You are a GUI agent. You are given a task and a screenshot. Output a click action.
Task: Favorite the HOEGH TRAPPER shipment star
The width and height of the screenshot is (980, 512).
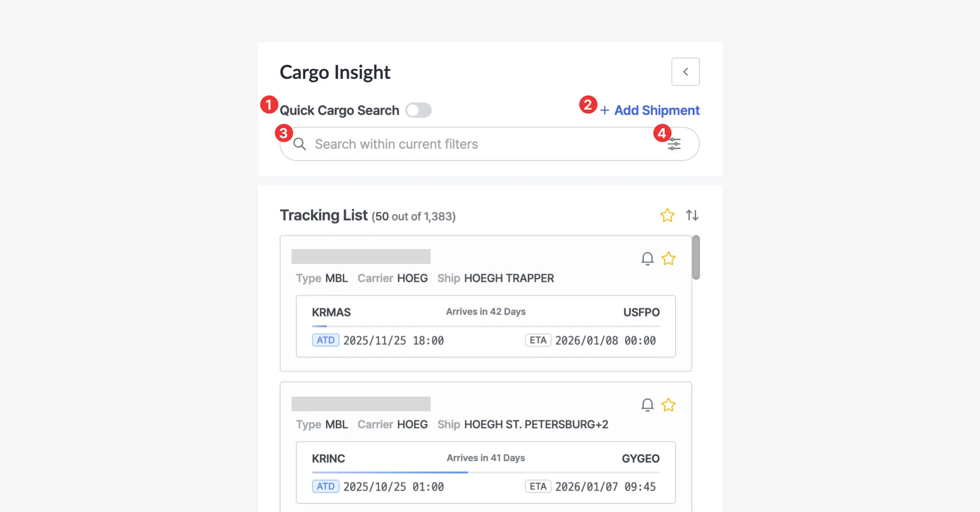pyautogui.click(x=668, y=259)
